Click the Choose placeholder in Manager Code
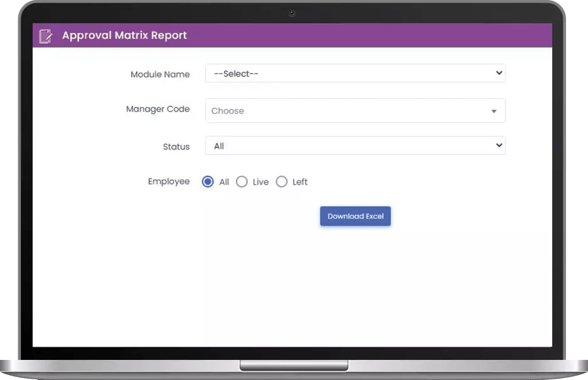The width and height of the screenshot is (588, 380). (227, 111)
